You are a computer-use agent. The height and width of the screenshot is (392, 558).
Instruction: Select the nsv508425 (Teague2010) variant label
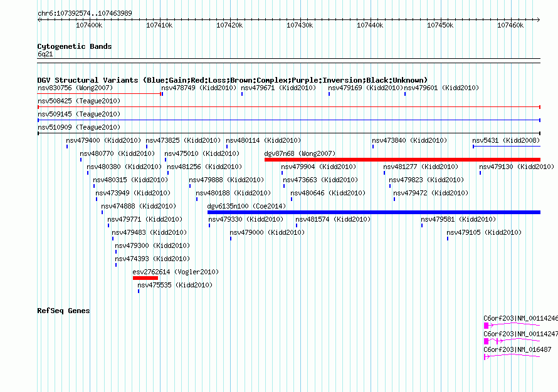pos(79,101)
